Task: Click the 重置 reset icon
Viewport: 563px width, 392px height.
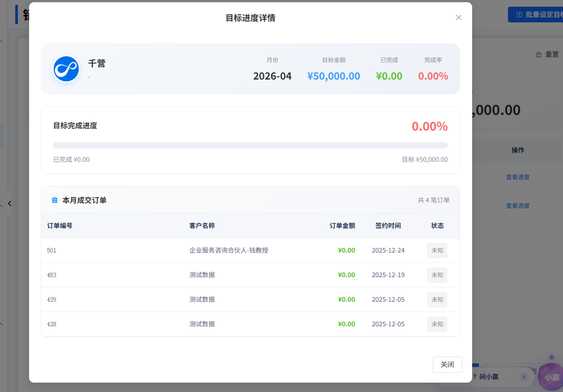Action: [539, 55]
